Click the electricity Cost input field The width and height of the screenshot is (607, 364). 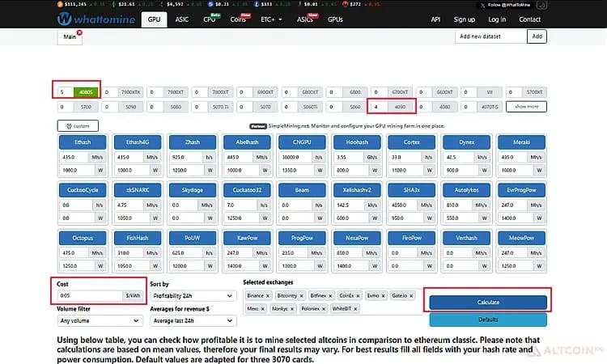(x=90, y=296)
